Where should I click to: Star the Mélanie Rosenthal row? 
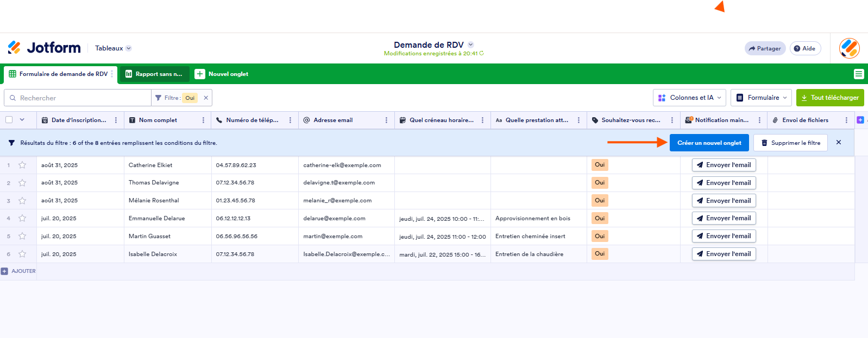22,201
